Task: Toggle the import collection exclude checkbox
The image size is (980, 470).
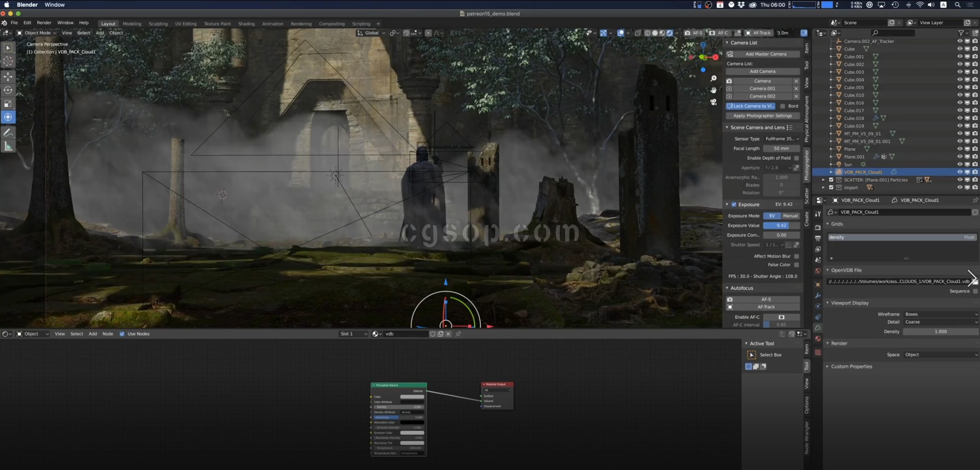Action: coord(831,188)
